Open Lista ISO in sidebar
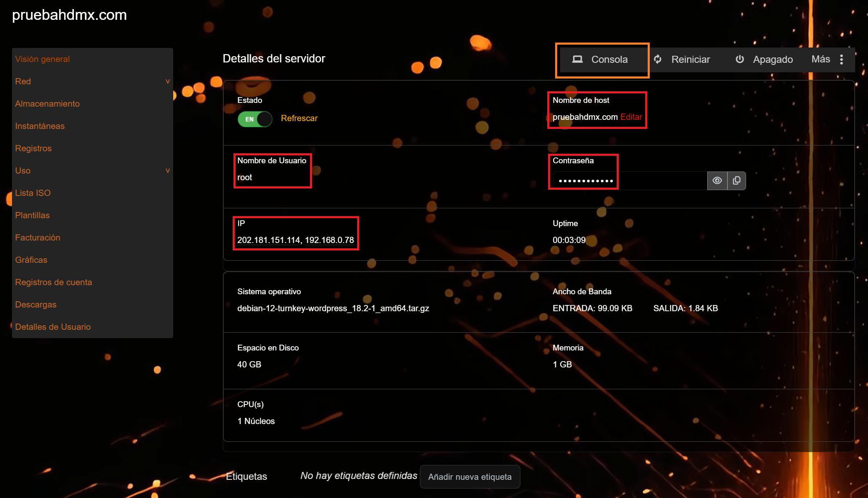The width and height of the screenshot is (868, 498). click(x=33, y=193)
